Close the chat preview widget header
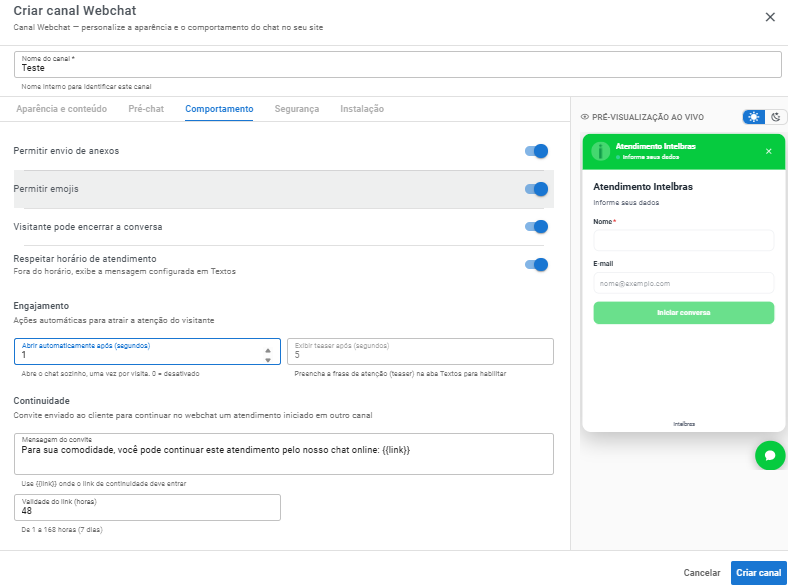Viewport: 788px width, 587px height. pyautogui.click(x=768, y=151)
